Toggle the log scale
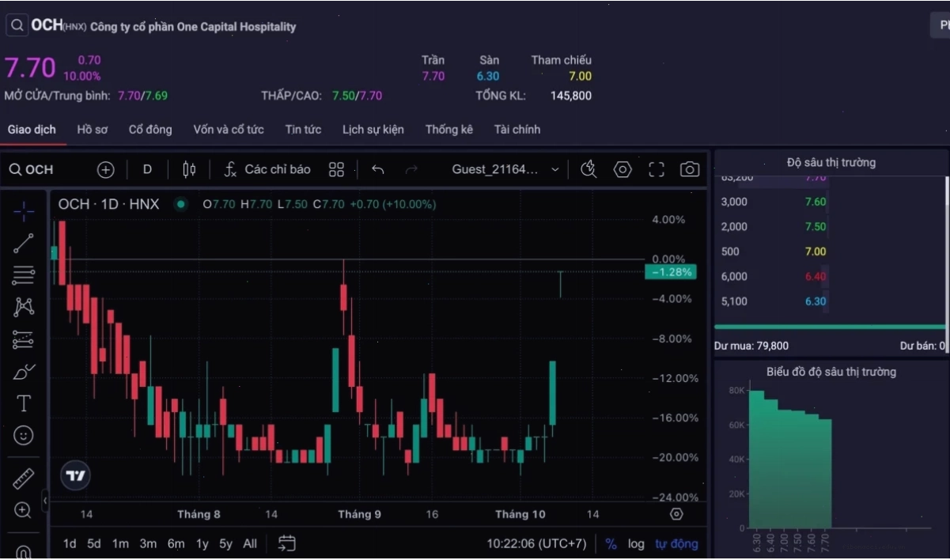This screenshot has width=950, height=560. pos(636,544)
